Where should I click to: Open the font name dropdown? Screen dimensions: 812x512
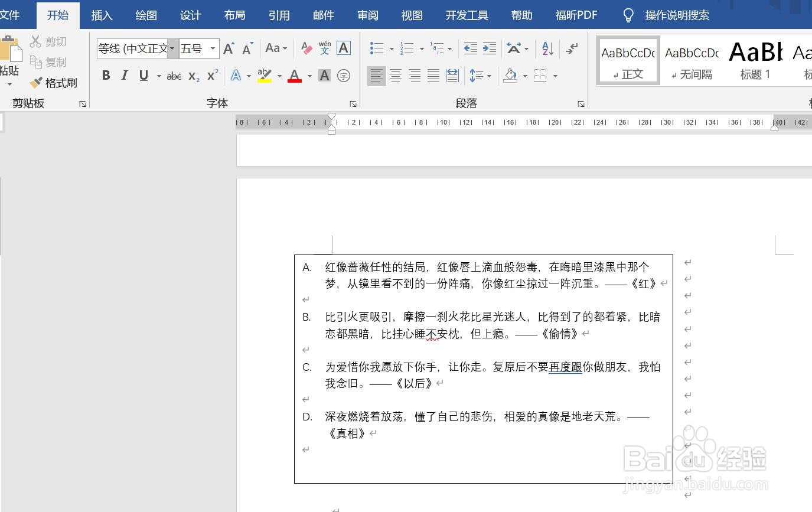coord(171,48)
